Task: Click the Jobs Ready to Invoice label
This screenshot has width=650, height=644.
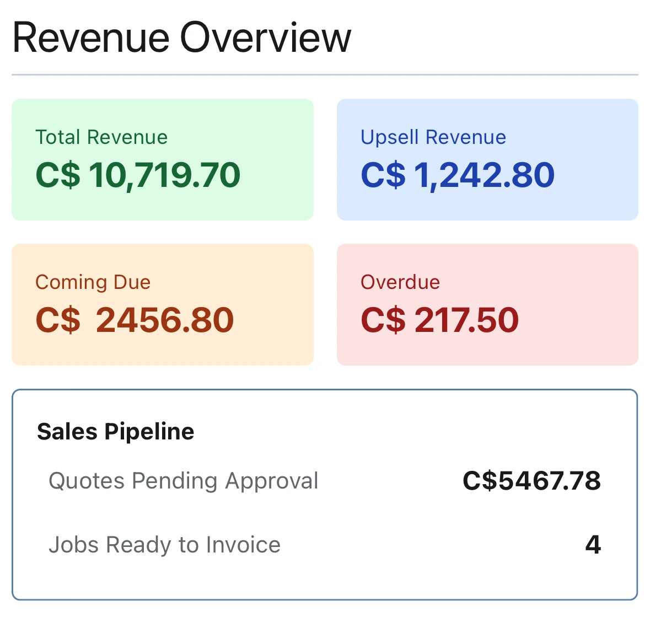Action: (x=164, y=545)
